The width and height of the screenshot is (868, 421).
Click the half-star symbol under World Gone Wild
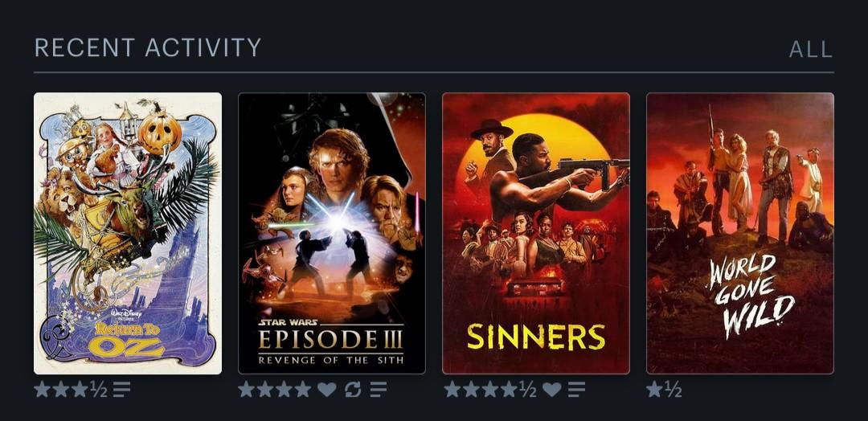point(674,390)
